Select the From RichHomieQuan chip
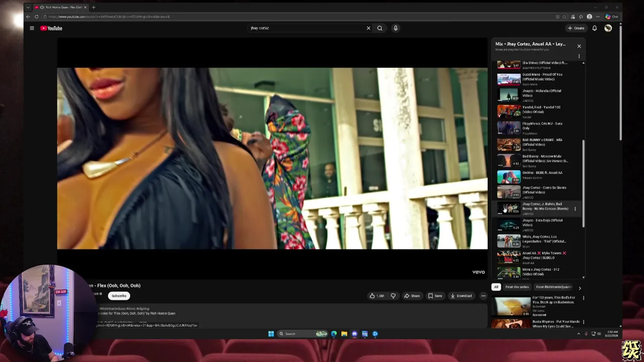644x362 pixels. 553,287
